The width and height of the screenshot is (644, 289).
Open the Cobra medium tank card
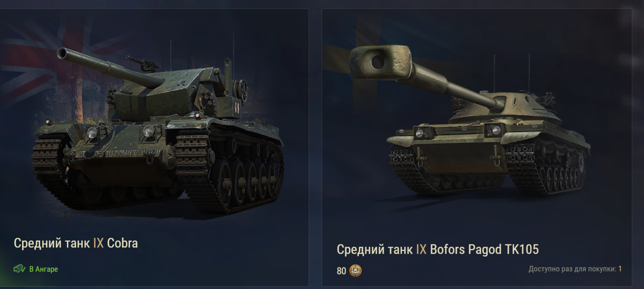coord(154,147)
